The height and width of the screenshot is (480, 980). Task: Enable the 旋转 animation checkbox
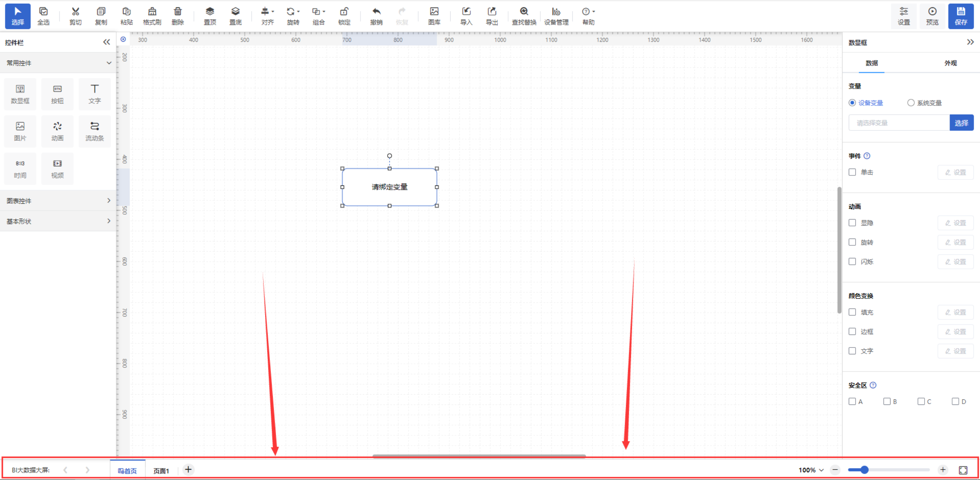tap(852, 242)
